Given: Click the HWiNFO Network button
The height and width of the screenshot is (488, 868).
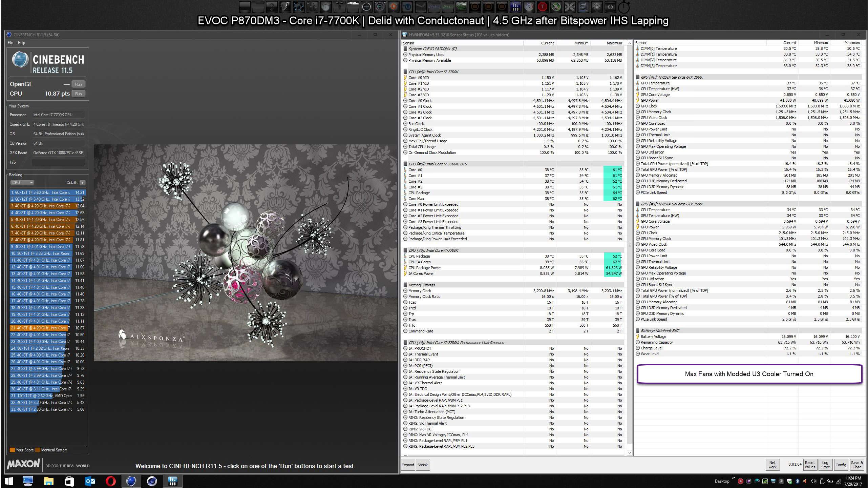Looking at the screenshot, I should tap(772, 465).
